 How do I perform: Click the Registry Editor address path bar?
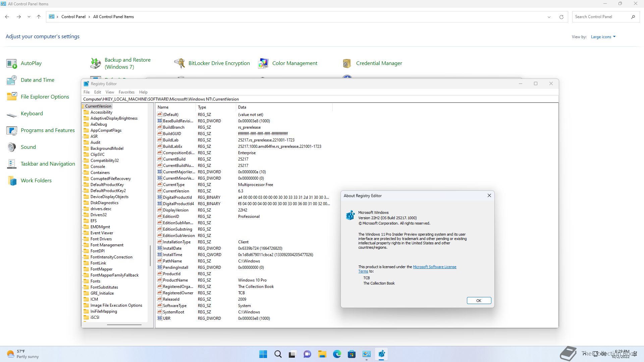[320, 99]
